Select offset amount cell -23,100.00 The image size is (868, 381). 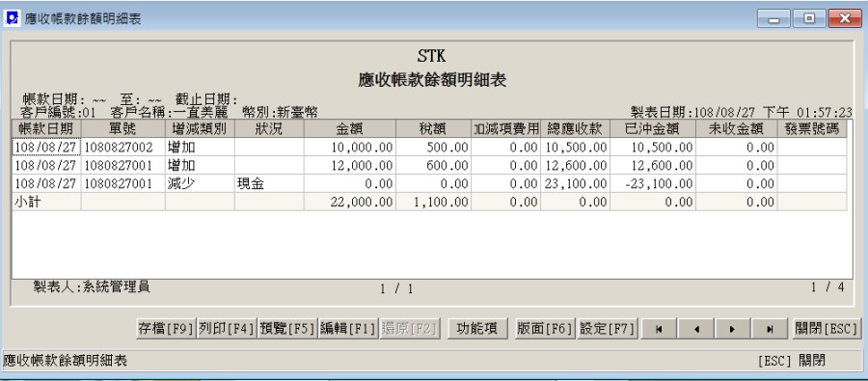(x=652, y=183)
